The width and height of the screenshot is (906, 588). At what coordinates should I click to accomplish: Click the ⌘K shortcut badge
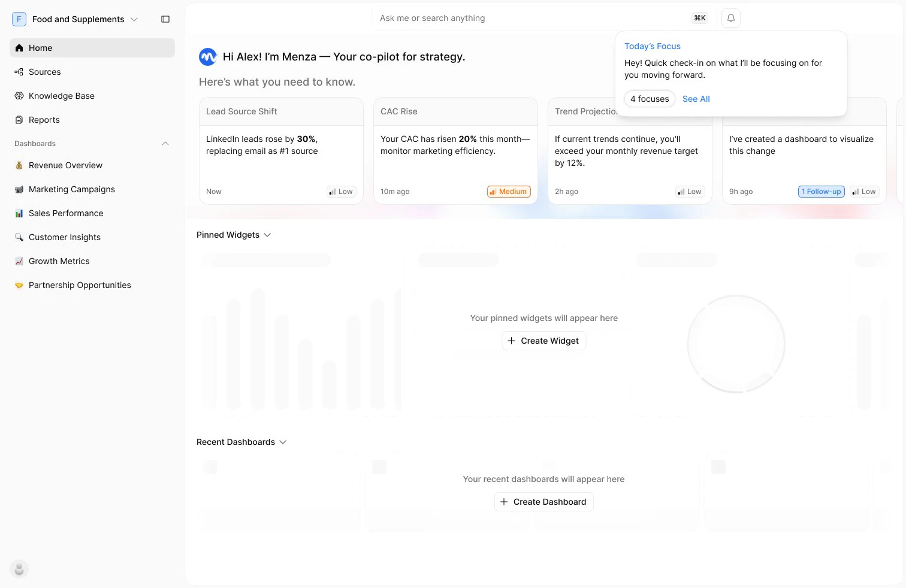click(x=700, y=18)
